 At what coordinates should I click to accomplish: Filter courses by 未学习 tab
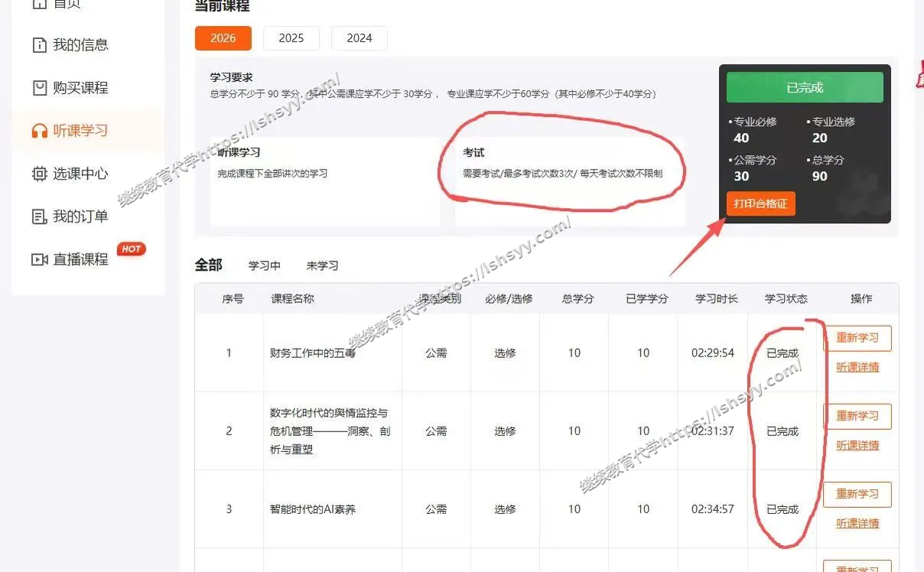(322, 265)
